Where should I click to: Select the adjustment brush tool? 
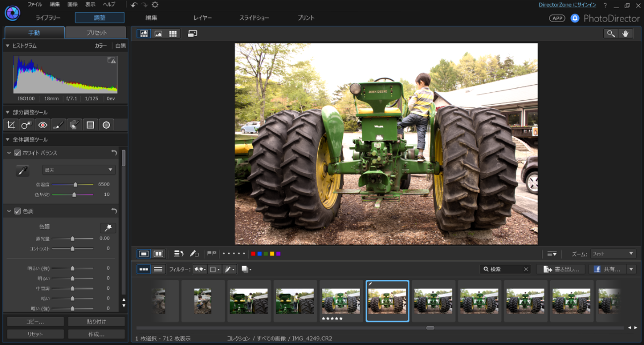[58, 125]
